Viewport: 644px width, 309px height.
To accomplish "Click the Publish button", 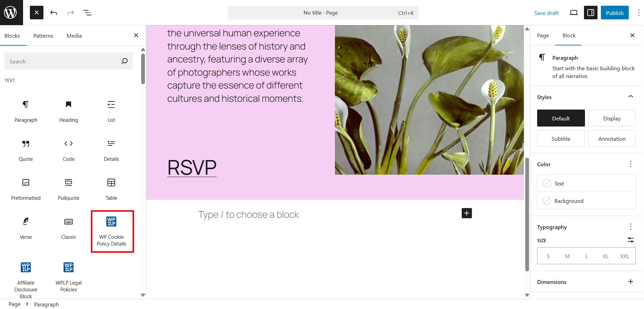I will (x=614, y=13).
